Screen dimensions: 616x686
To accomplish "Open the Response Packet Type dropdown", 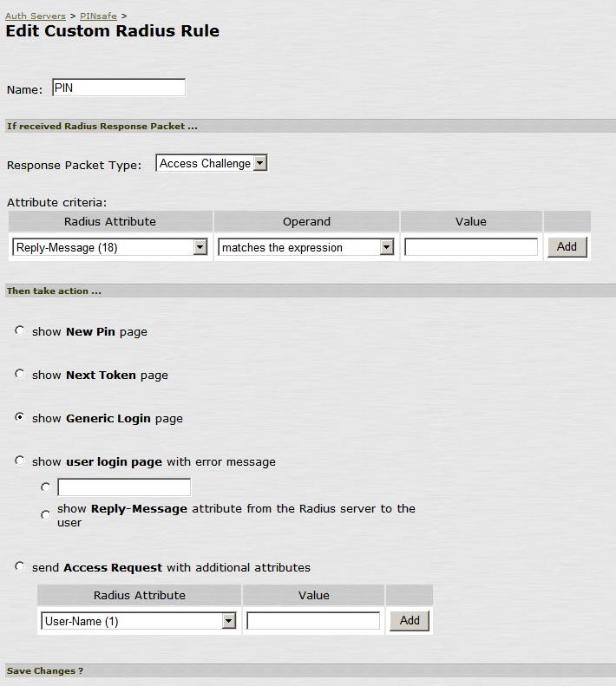I will 212,163.
